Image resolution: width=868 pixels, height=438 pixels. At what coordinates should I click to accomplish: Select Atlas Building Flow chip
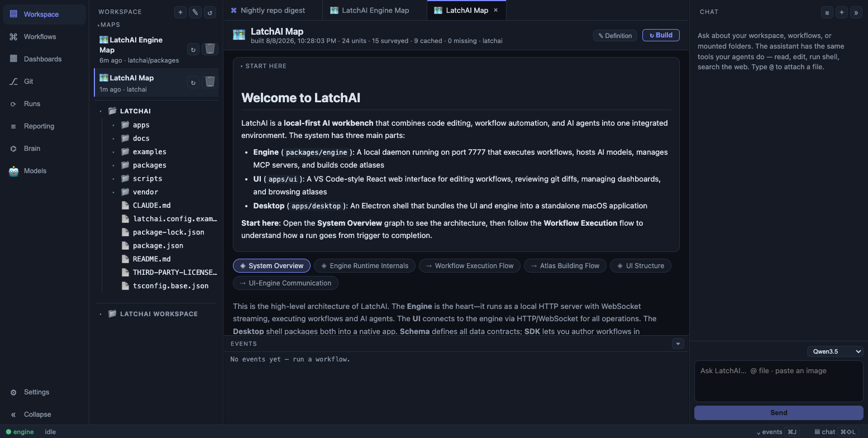[565, 265]
